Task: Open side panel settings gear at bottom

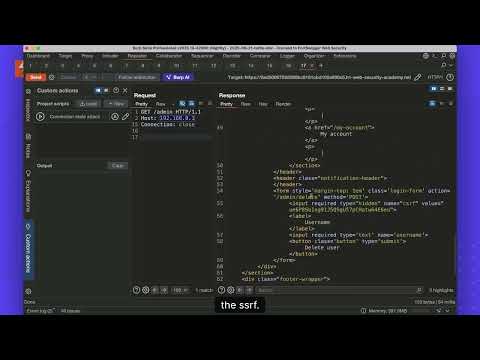Action: click(28, 291)
